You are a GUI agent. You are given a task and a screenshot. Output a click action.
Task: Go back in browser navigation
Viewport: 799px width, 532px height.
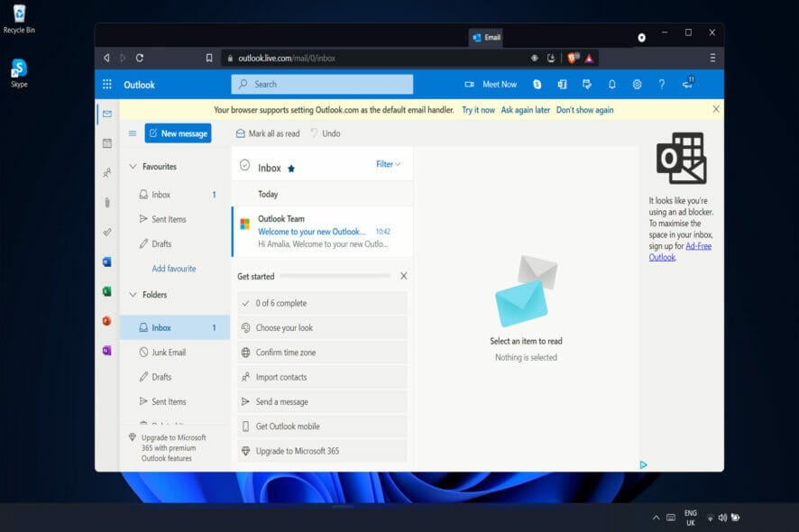click(106, 58)
